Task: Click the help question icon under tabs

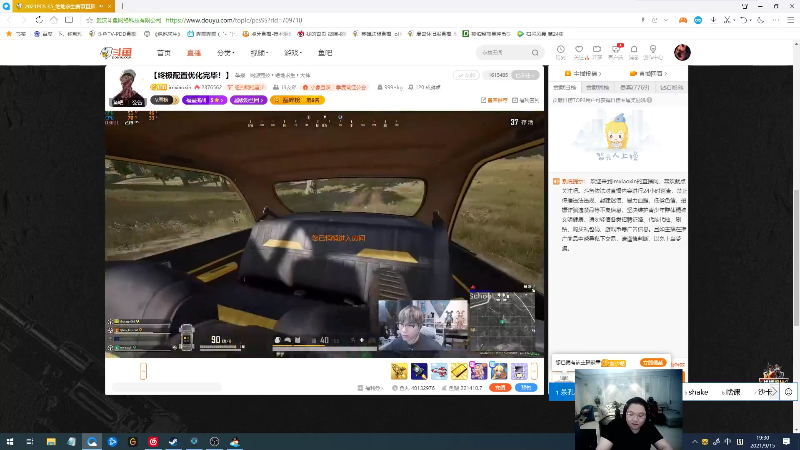Action: tap(649, 100)
